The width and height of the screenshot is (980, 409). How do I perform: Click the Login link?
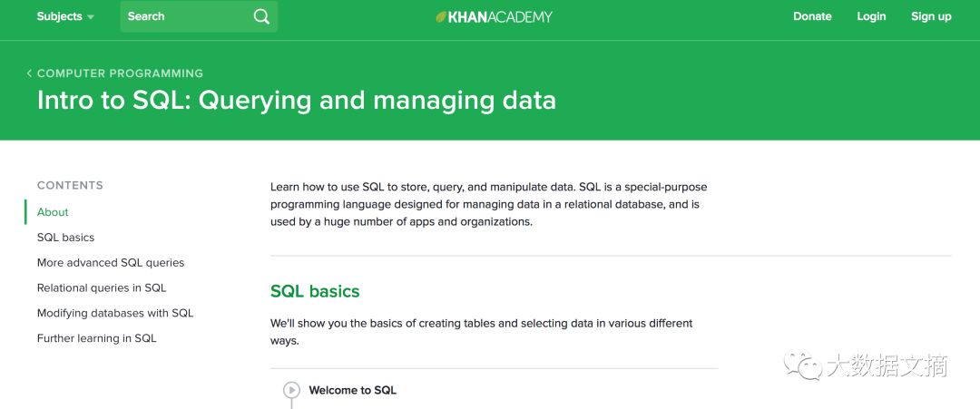(x=871, y=17)
